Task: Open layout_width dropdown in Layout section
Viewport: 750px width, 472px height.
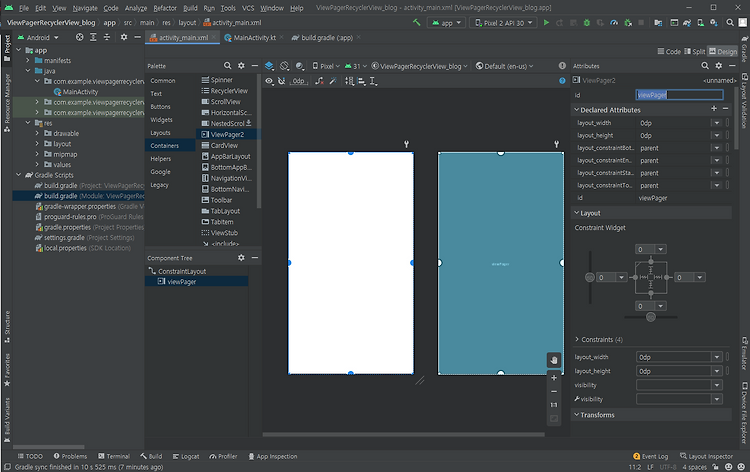Action: click(x=717, y=357)
